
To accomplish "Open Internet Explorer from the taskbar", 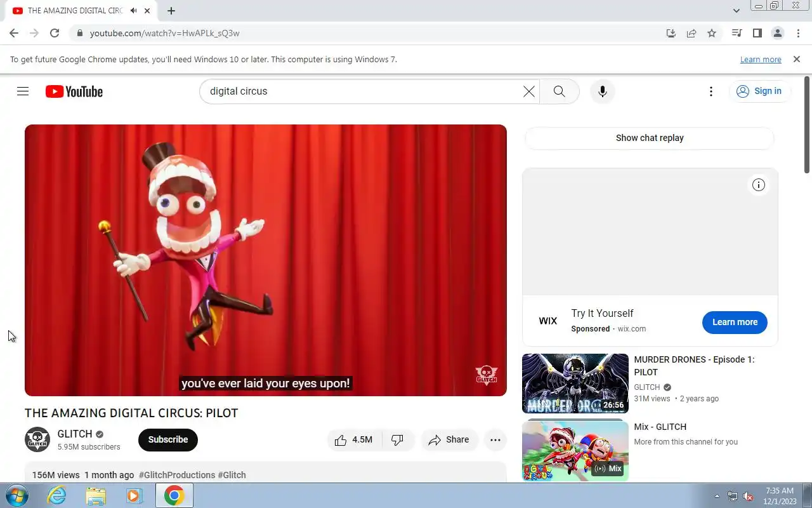I will point(57,495).
